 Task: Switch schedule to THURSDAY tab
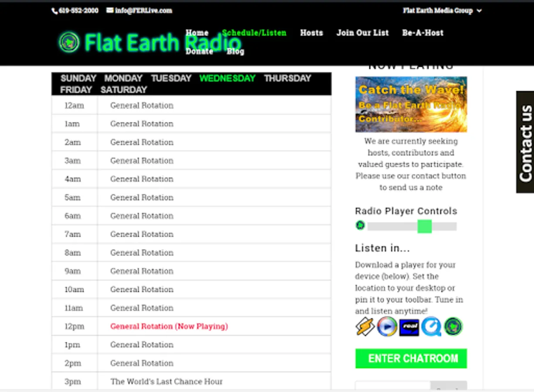(x=287, y=78)
